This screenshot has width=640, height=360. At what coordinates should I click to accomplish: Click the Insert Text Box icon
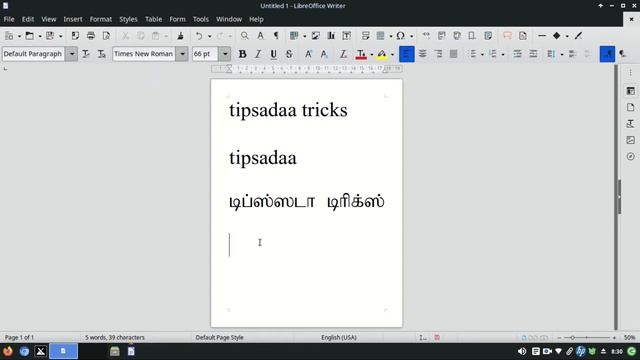(347, 36)
